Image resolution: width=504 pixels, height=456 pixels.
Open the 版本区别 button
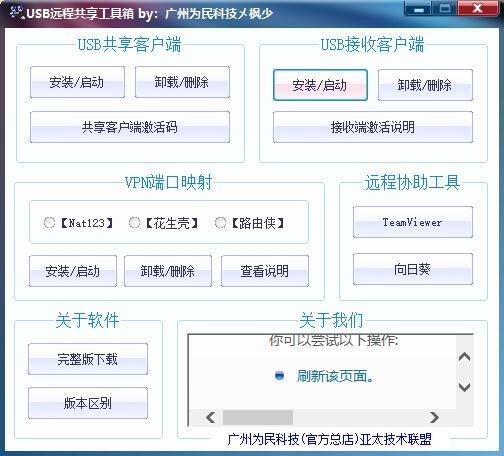tap(88, 403)
